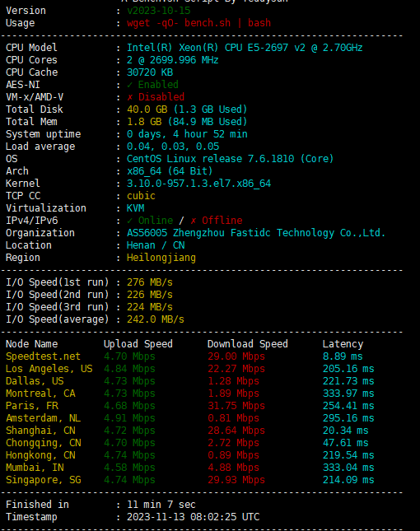
Task: Click Los Angeles latency 205.16 ms
Action: coord(348,369)
